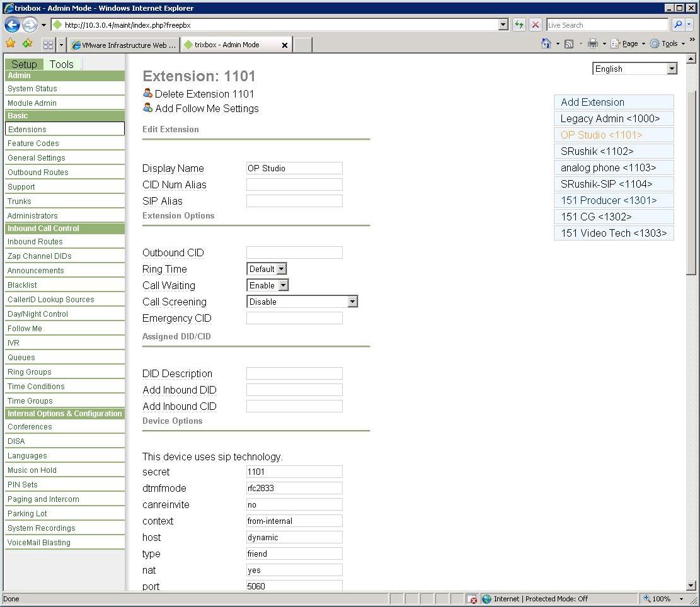Open IVR in sidebar
Viewport: 700px width, 607px height.
click(65, 343)
